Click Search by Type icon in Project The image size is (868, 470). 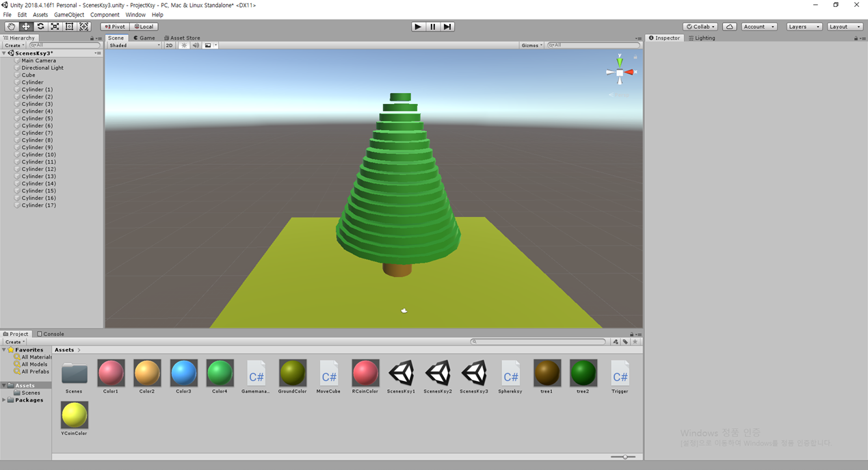[x=616, y=341]
